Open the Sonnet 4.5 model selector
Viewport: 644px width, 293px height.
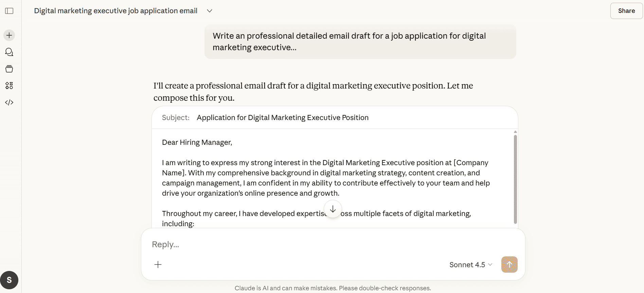[x=470, y=265]
